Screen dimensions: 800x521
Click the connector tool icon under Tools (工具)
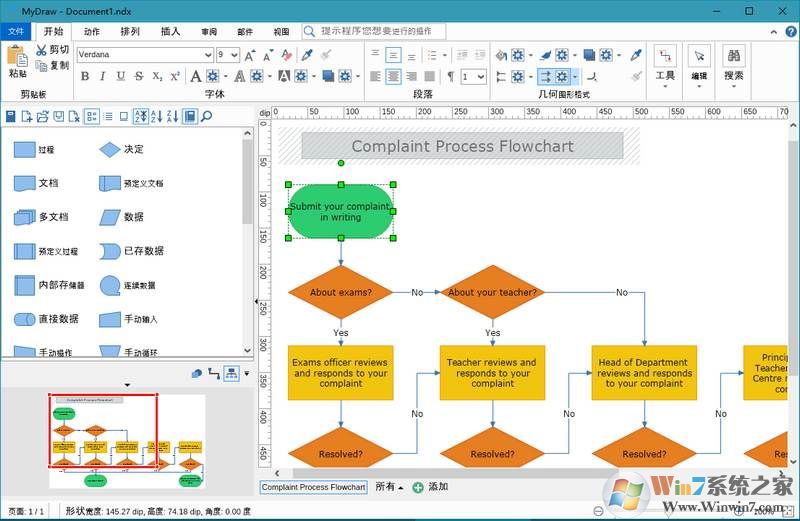(665, 57)
